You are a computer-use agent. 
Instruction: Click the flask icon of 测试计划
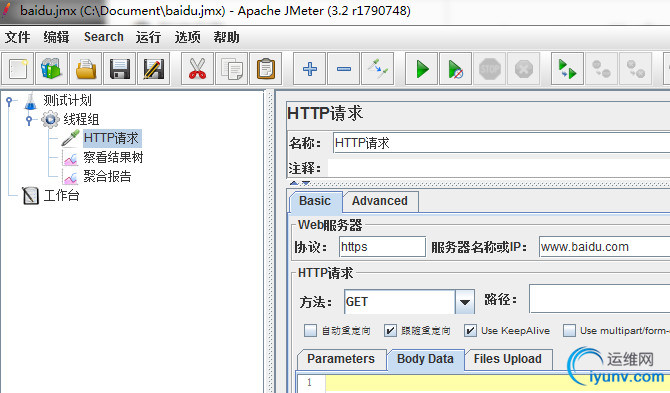click(x=30, y=101)
